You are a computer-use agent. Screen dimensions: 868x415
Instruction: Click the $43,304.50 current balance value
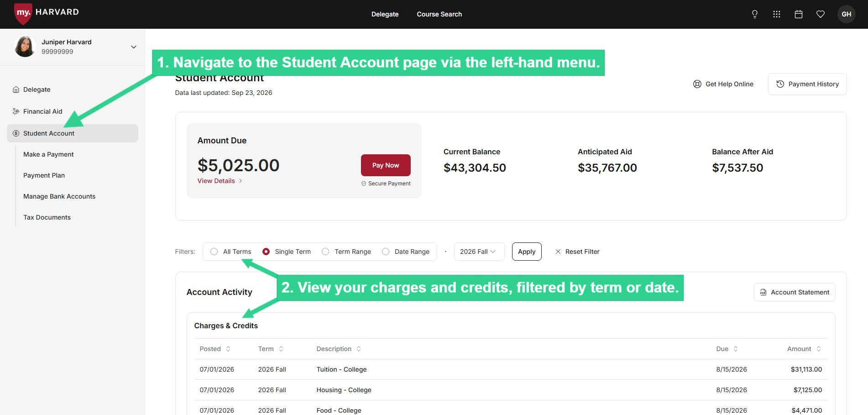click(x=475, y=168)
